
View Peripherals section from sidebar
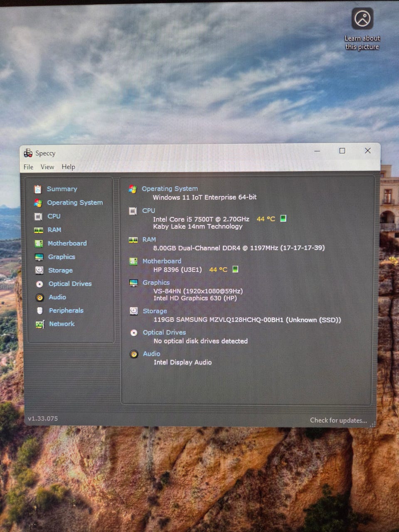pyautogui.click(x=66, y=310)
